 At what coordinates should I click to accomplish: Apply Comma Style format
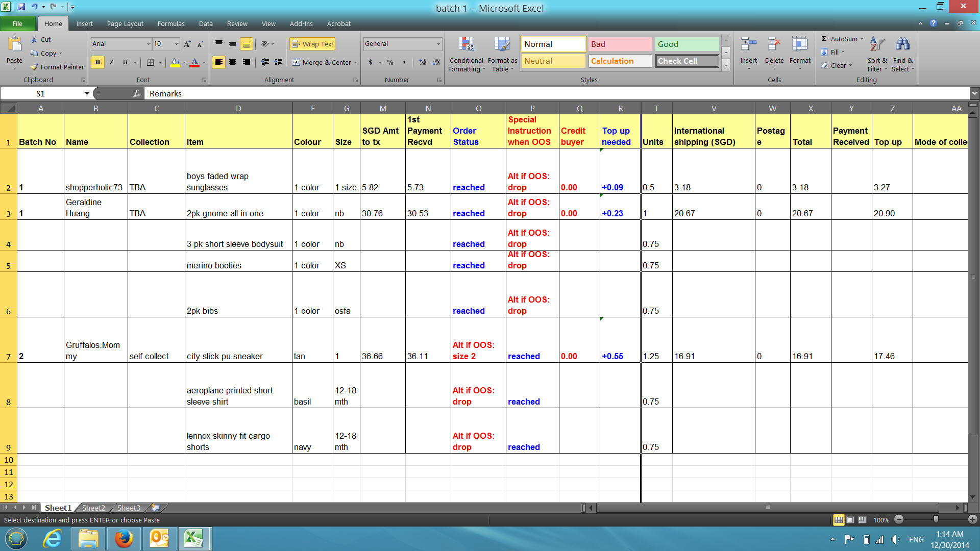(404, 62)
